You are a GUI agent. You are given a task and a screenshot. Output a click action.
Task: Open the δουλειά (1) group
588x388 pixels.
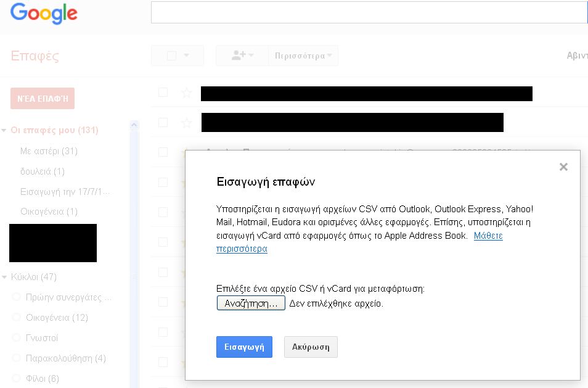[x=42, y=171]
